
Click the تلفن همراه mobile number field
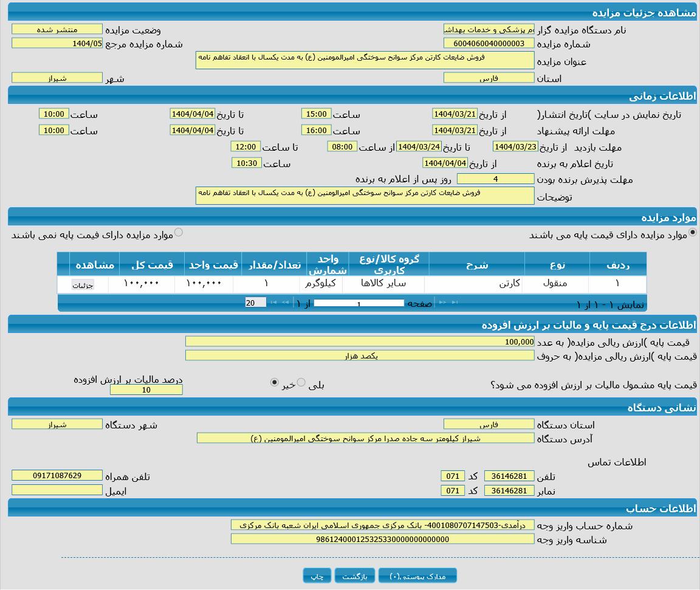[x=57, y=476]
